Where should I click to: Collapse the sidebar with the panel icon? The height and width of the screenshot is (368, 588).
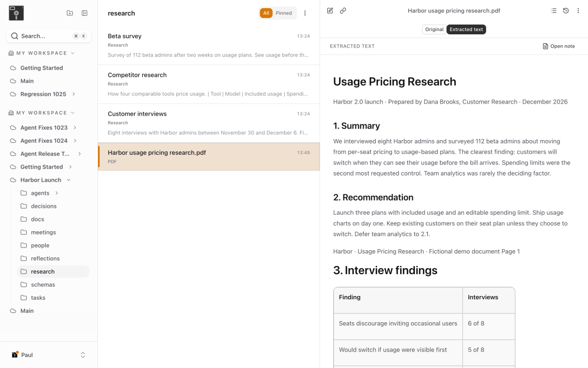(84, 13)
